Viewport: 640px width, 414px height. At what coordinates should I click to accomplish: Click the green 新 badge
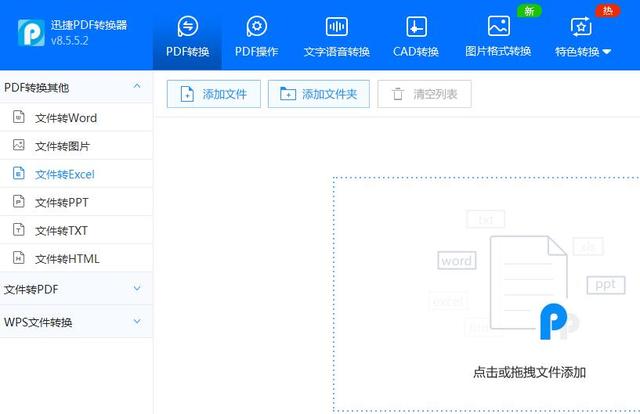(x=529, y=11)
